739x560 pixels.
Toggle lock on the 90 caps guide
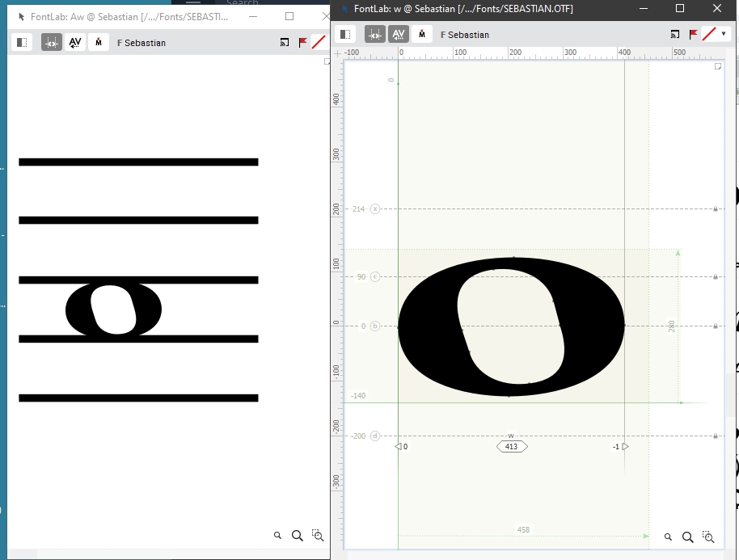(x=716, y=276)
